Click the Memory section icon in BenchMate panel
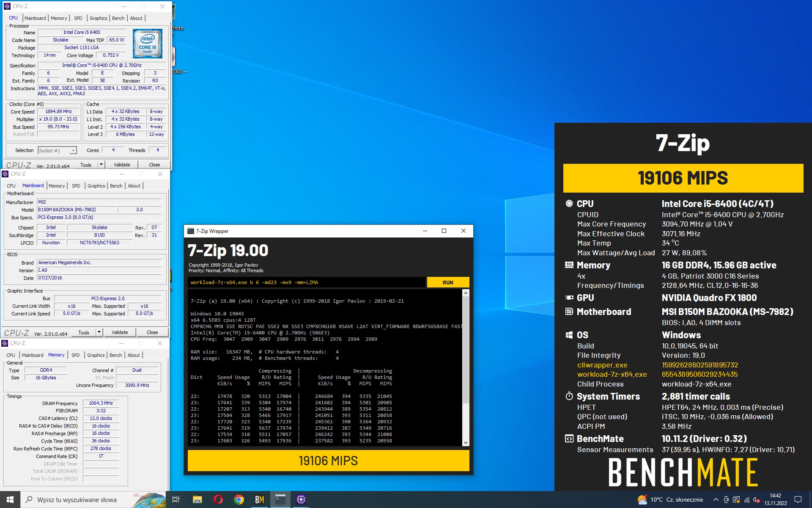The image size is (812, 508). point(569,265)
